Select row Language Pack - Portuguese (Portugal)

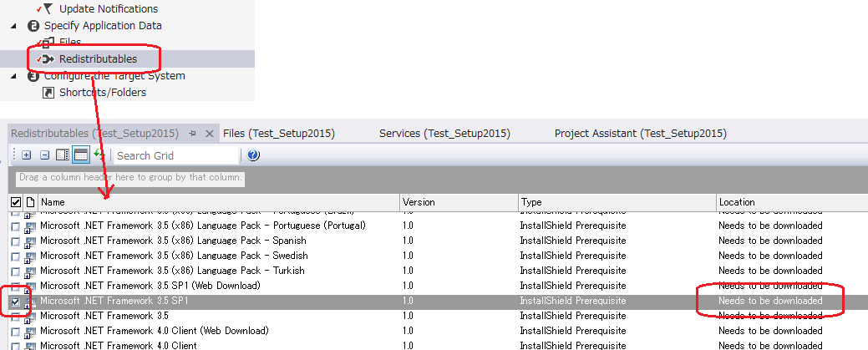[x=438, y=226]
